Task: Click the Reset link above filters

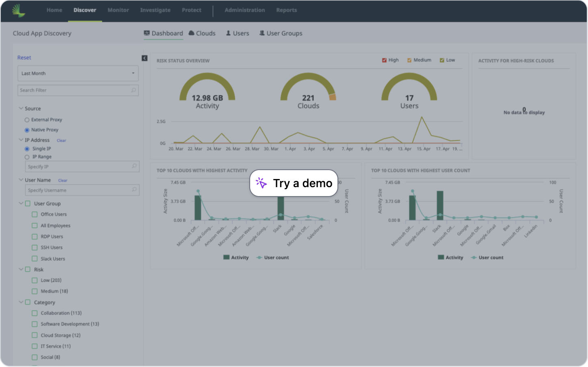Action: (24, 57)
